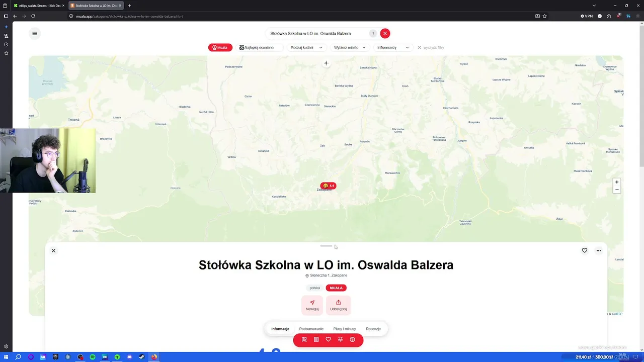Open a new browser tab
This screenshot has height=362, width=644.
[129, 6]
